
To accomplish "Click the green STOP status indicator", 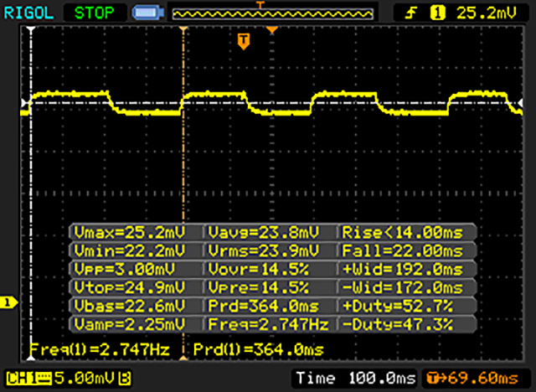I will coord(94,13).
